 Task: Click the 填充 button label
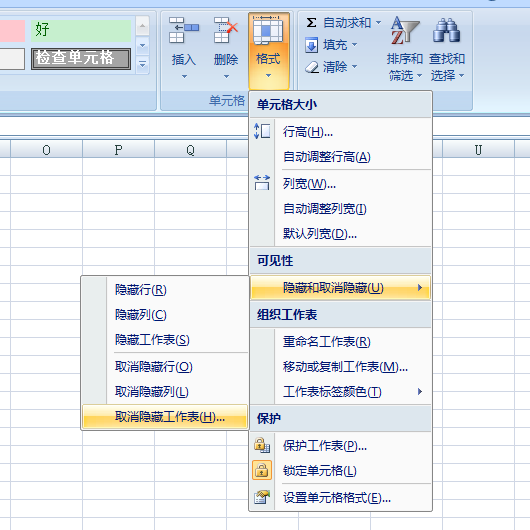[335, 45]
